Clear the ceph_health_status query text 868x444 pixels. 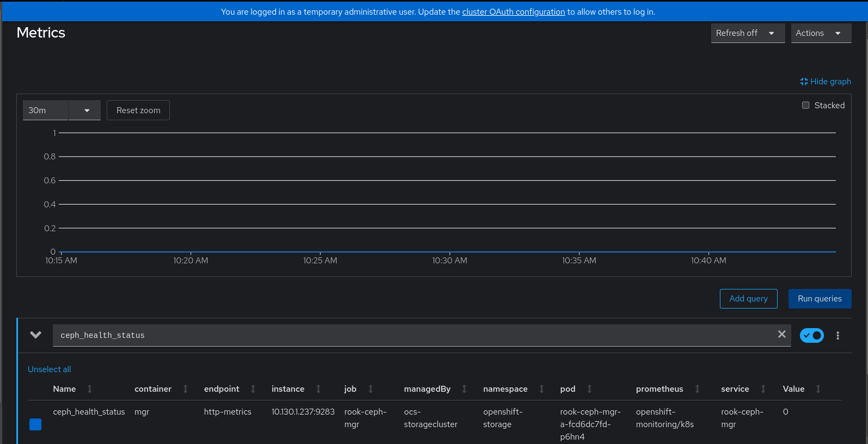click(x=781, y=335)
